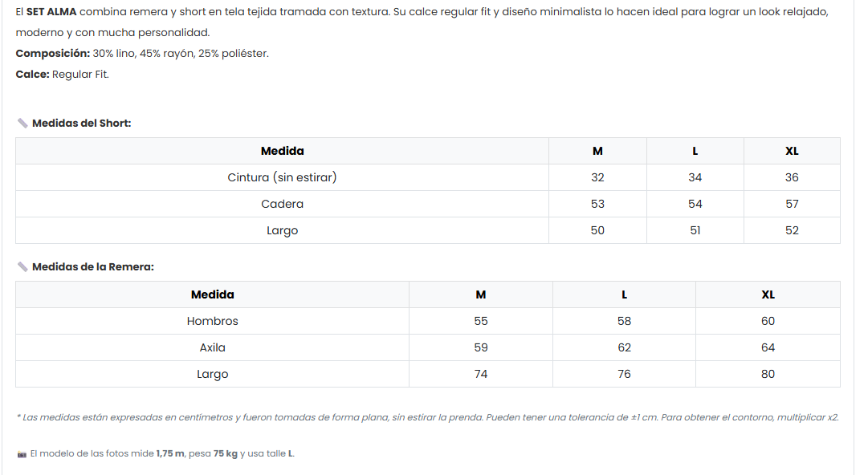
Task: Click the XL column header in the Short table
Action: point(792,151)
